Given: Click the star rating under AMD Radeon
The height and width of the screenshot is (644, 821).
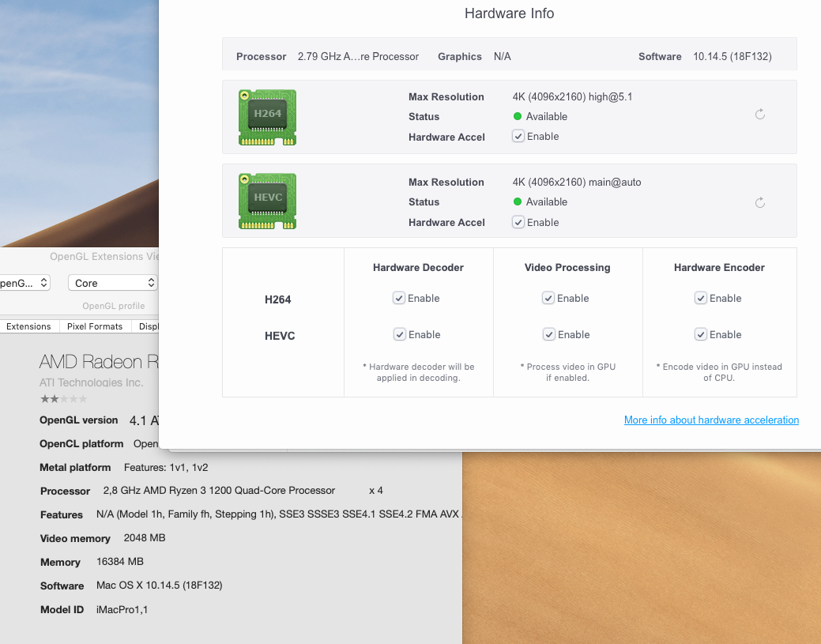Looking at the screenshot, I should (x=63, y=399).
